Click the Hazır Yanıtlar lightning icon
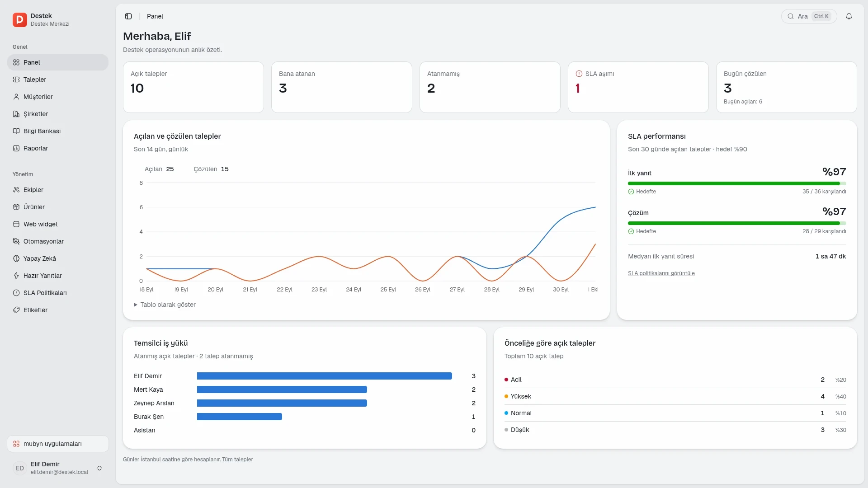The width and height of the screenshot is (868, 488). click(x=16, y=276)
